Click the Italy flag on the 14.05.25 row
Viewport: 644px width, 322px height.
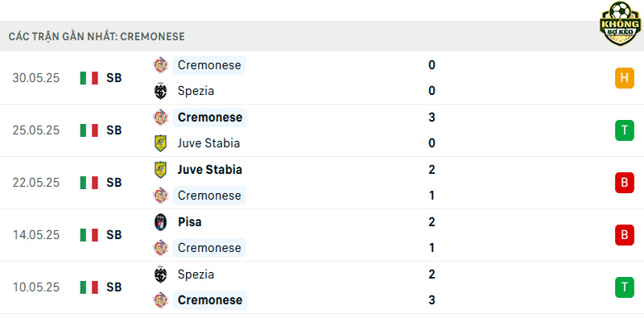pyautogui.click(x=89, y=235)
